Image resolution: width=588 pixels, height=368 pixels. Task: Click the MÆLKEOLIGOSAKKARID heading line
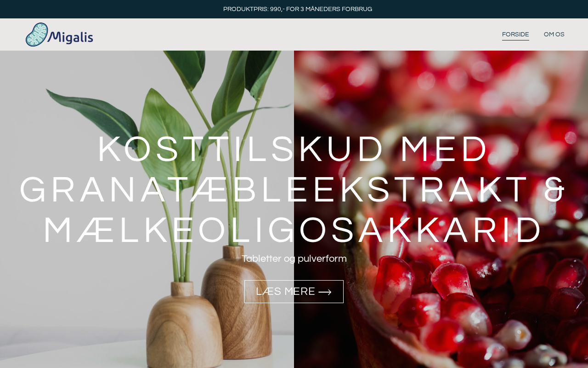294,230
